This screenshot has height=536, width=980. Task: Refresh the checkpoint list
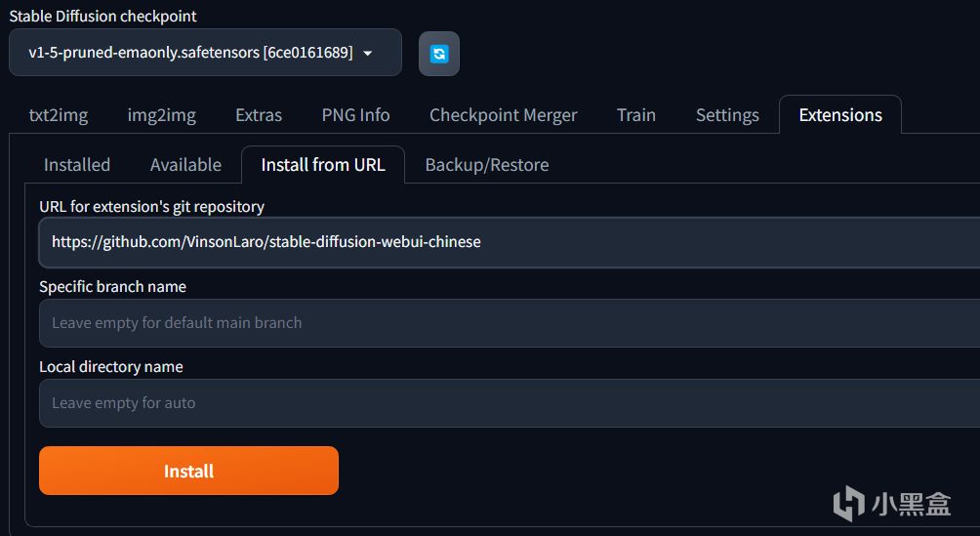click(x=439, y=54)
